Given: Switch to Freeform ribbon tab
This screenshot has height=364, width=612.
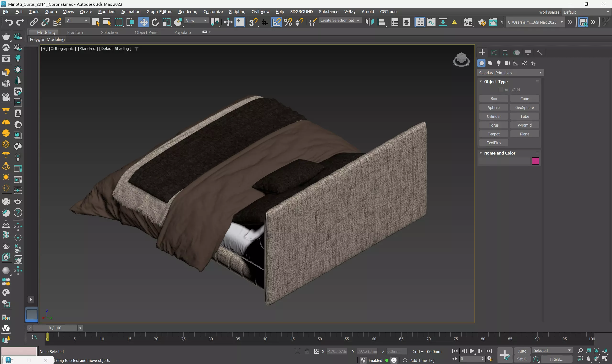Looking at the screenshot, I should coord(76,32).
